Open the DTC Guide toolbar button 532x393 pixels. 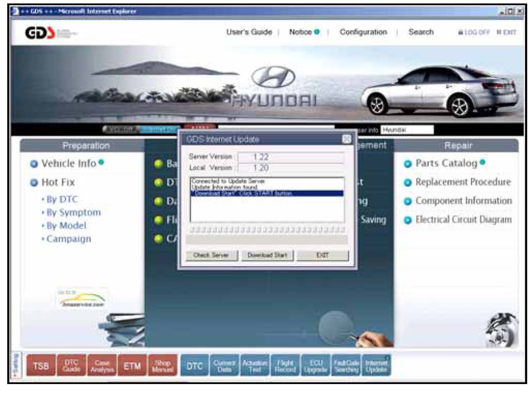click(x=71, y=366)
